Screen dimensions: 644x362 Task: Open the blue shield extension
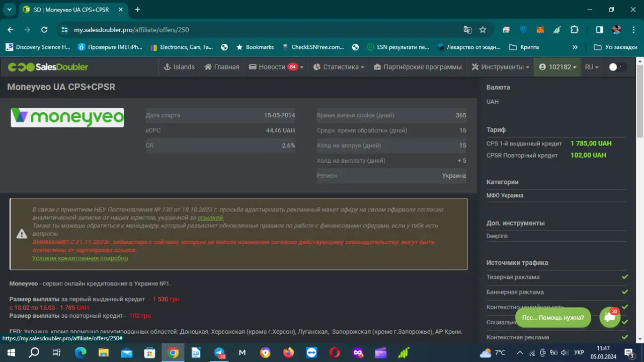[x=523, y=30]
